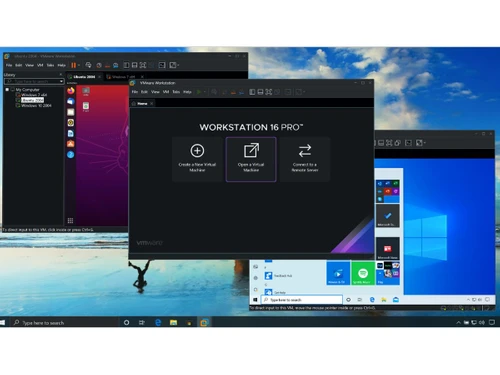Click host taskbar search box
Screen dimensions: 500x375
(65, 322)
